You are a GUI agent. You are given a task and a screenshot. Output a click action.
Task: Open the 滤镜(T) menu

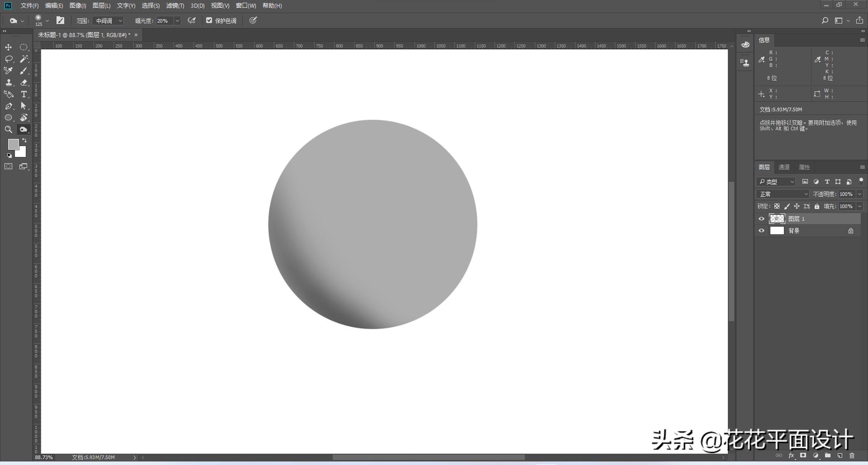175,5
